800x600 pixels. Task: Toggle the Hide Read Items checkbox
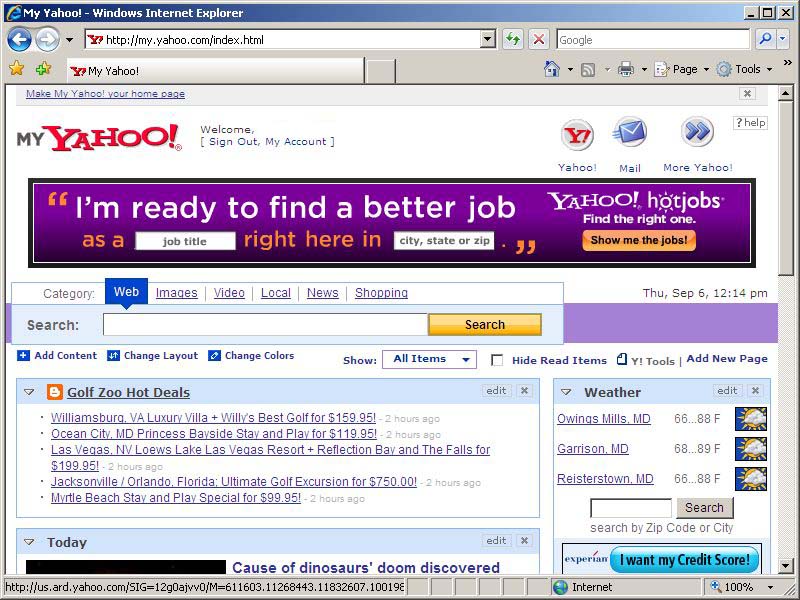497,360
